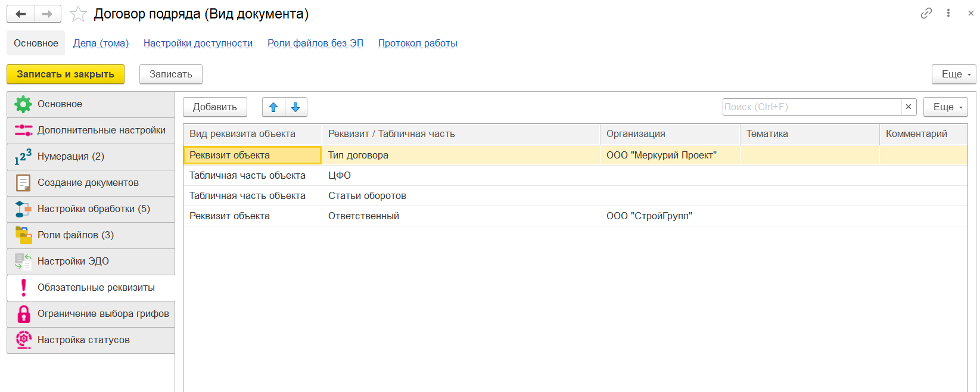Click the red exclamation mark icon
This screenshot has width=980, height=392.
[24, 288]
